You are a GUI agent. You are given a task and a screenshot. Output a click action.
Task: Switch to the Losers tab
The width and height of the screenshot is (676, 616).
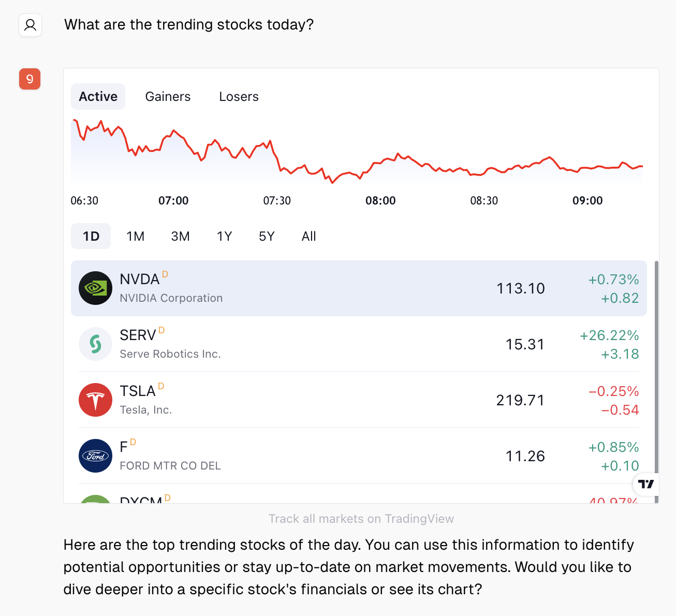pos(239,97)
